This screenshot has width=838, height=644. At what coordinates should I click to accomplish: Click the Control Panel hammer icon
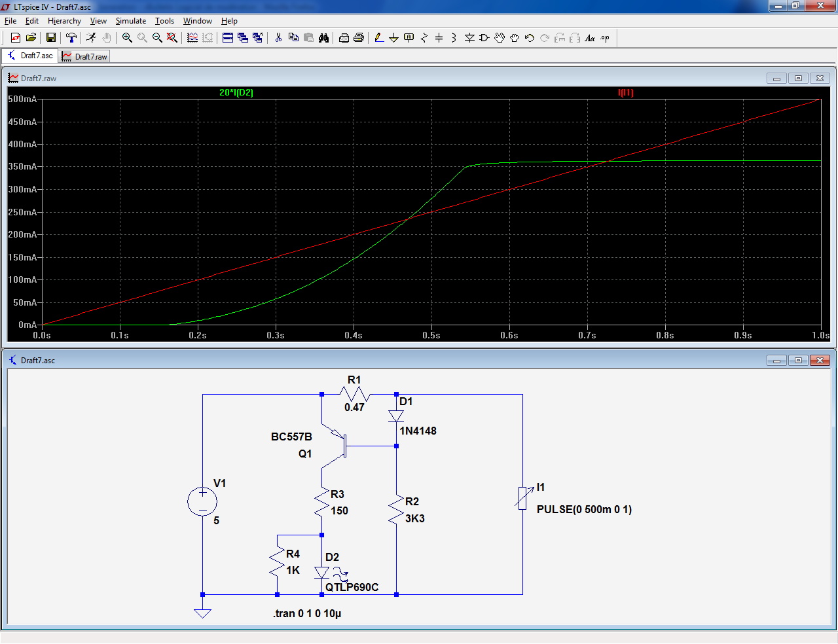click(71, 38)
